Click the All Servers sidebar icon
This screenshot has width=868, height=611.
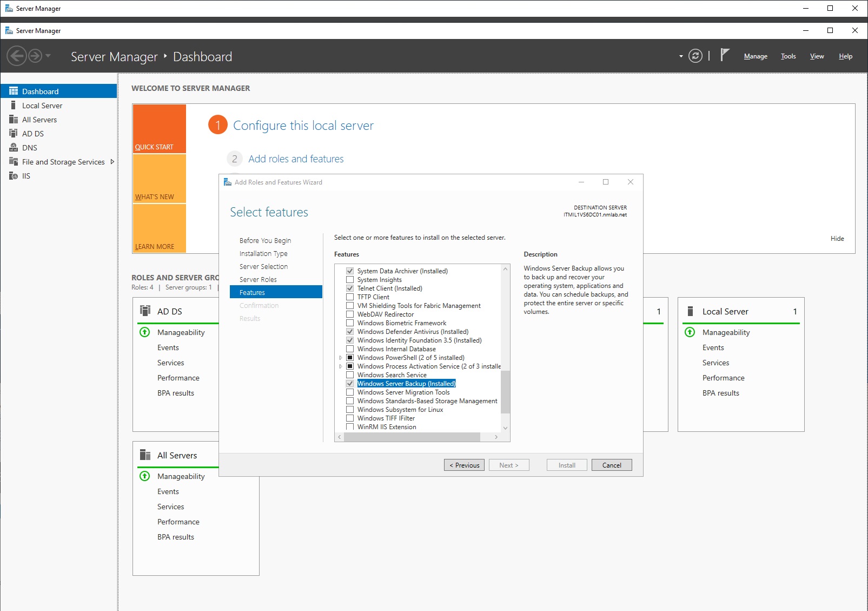[x=14, y=119]
